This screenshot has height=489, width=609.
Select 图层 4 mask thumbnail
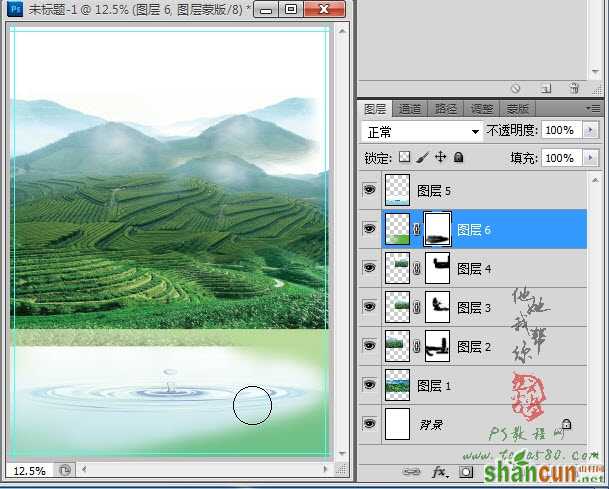437,268
